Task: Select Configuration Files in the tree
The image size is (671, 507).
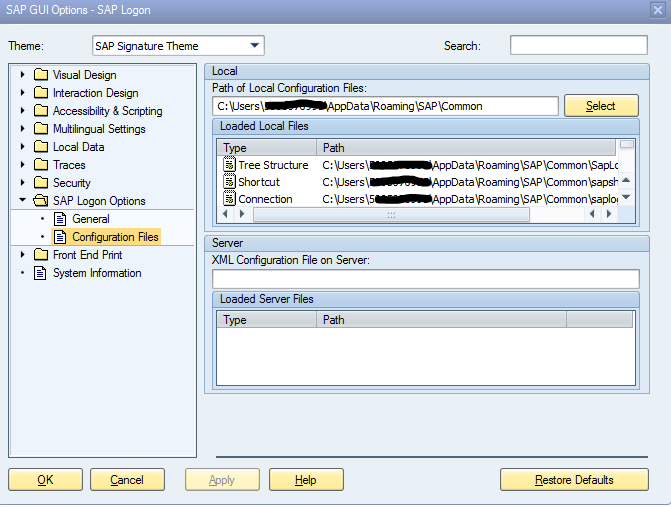Action: click(115, 237)
